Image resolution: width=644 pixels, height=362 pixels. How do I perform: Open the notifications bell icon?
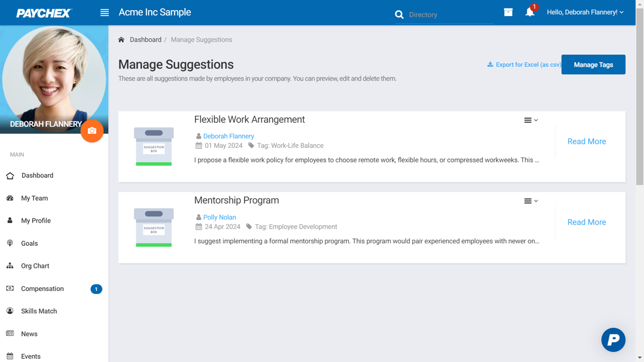tap(530, 12)
